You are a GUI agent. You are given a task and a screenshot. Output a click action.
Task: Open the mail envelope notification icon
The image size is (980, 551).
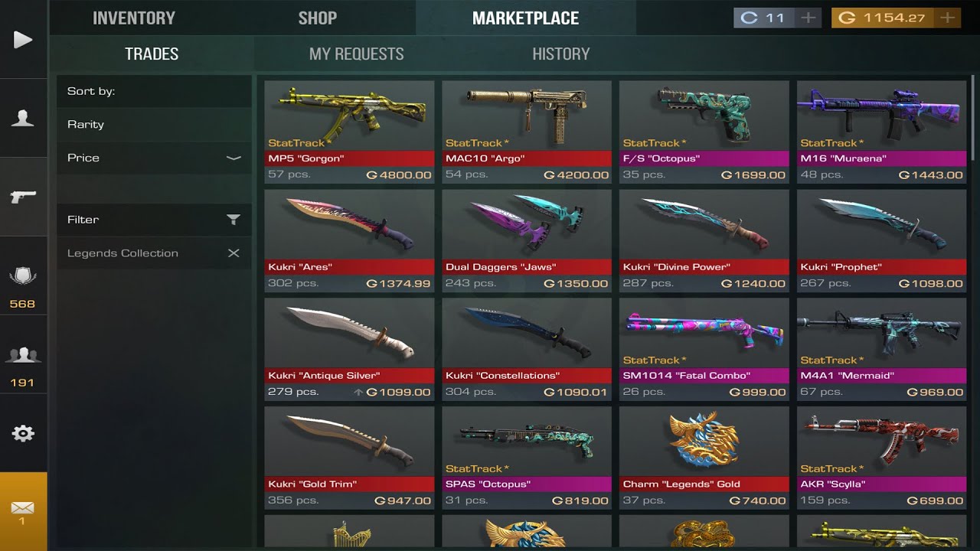(22, 508)
